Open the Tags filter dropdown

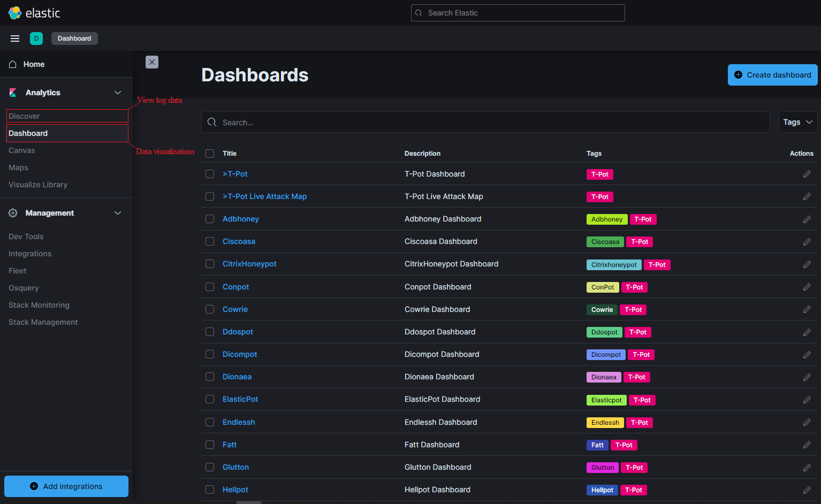coord(798,122)
